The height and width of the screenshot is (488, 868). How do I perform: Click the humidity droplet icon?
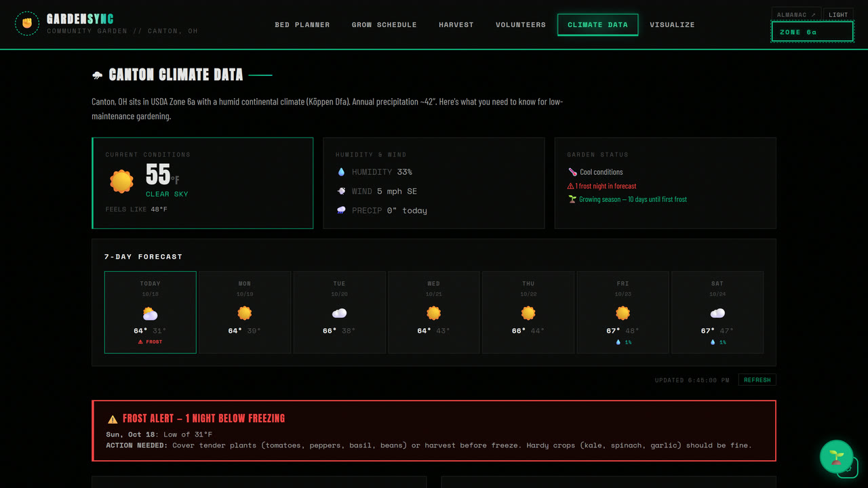(342, 172)
